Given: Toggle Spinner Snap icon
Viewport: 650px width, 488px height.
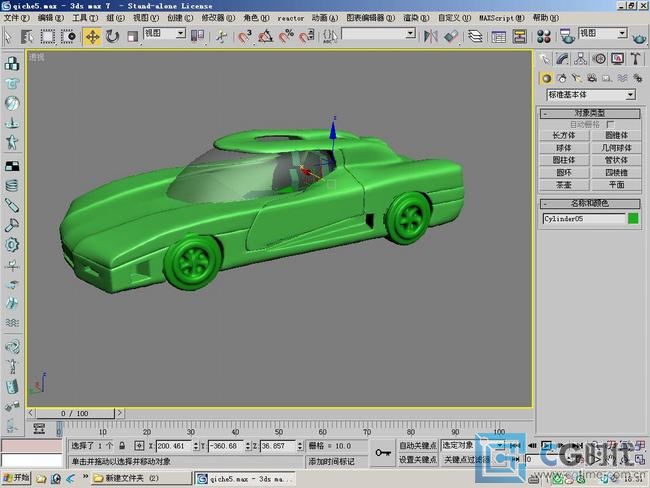Looking at the screenshot, I should (307, 36).
